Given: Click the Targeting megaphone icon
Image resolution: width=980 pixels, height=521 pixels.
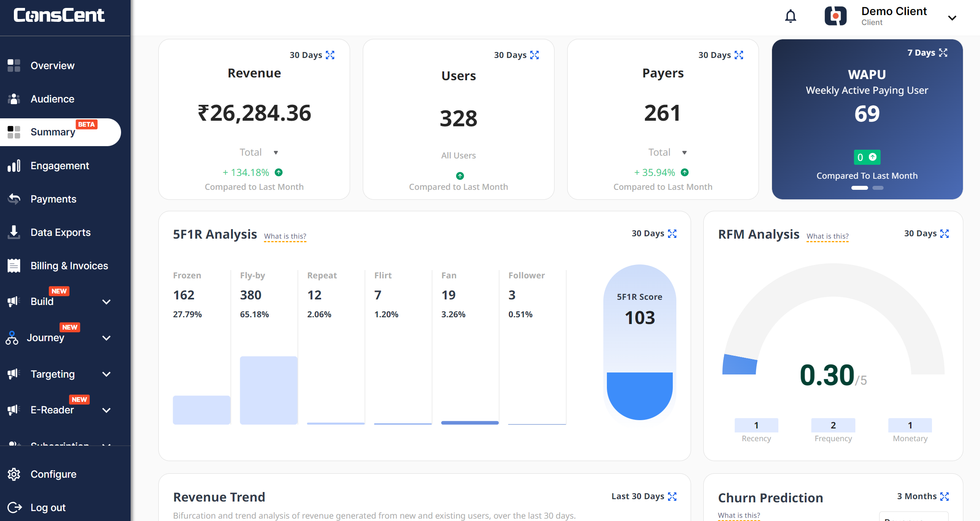Looking at the screenshot, I should coord(14,374).
